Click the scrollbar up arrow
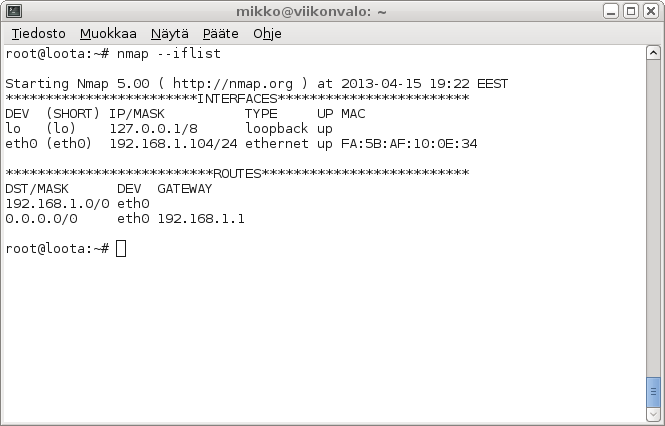Image resolution: width=665 pixels, height=426 pixels. pos(653,53)
